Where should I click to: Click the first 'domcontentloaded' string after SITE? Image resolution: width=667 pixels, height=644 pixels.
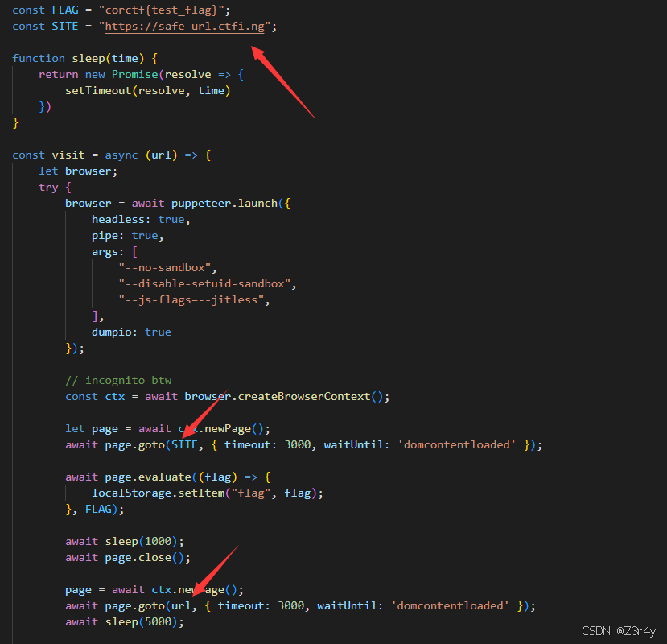457,445
